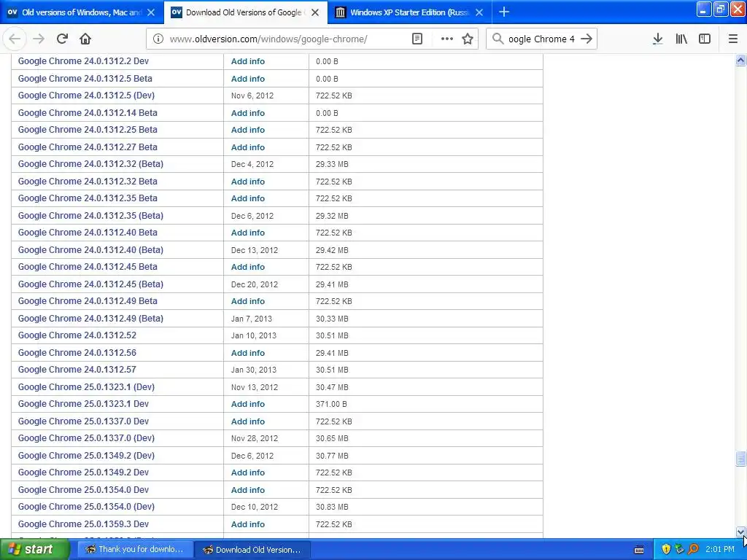Click the 2:01 PM system clock

click(x=720, y=550)
